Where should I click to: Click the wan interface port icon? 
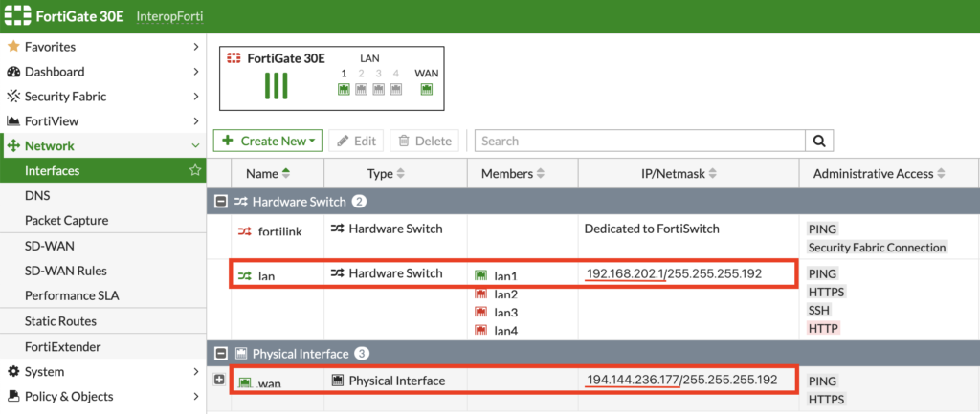[x=244, y=382]
